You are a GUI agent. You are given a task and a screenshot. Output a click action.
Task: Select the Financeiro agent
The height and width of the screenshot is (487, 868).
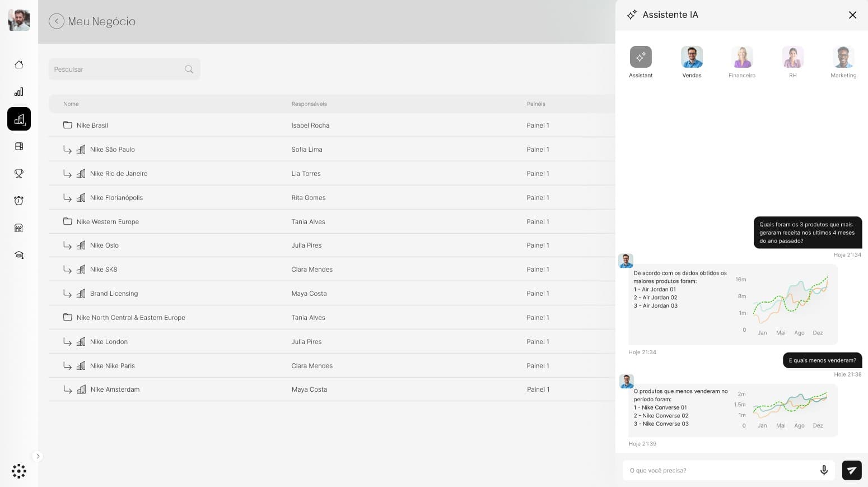742,62
